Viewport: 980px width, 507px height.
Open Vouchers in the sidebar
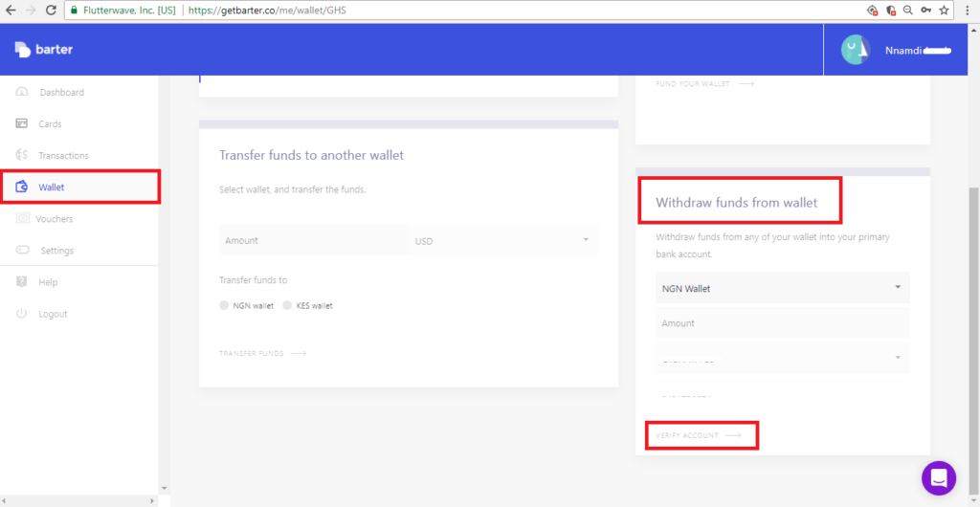55,219
